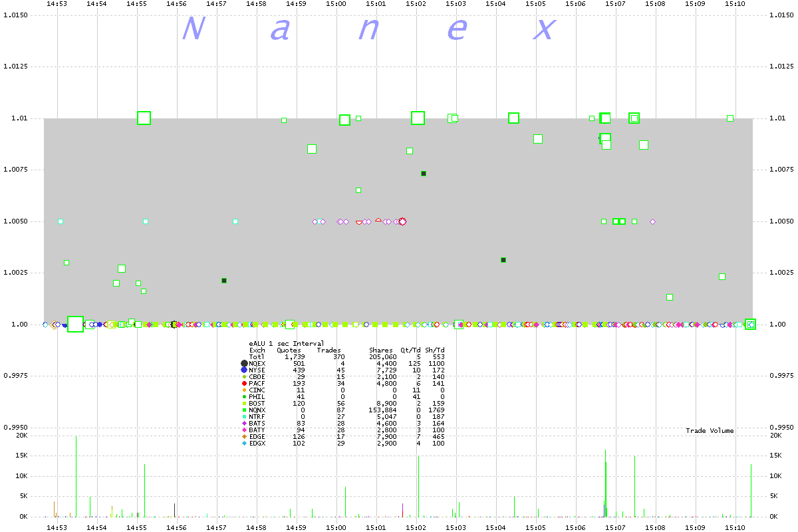Click the orange CINC legend dot
798x532 pixels.
[x=244, y=390]
